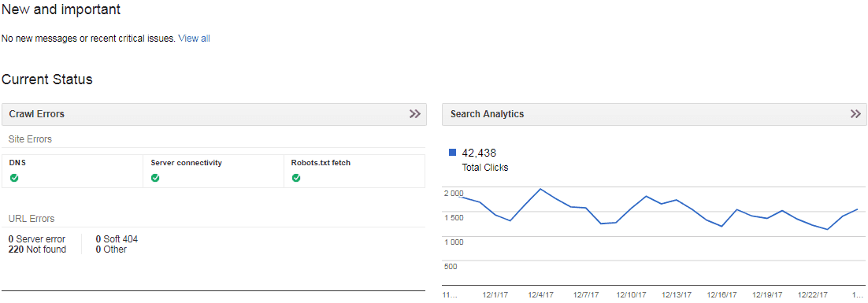The height and width of the screenshot is (303, 868).
Task: Expand Crawl Errors with double-arrow icon
Action: [x=415, y=114]
